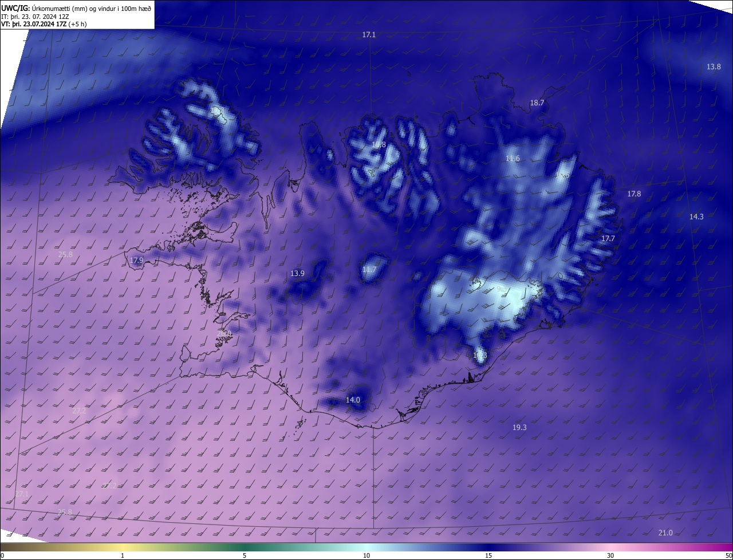This screenshot has height=560, width=733.
Task: Select the 17.7 value label
Action: point(608,238)
